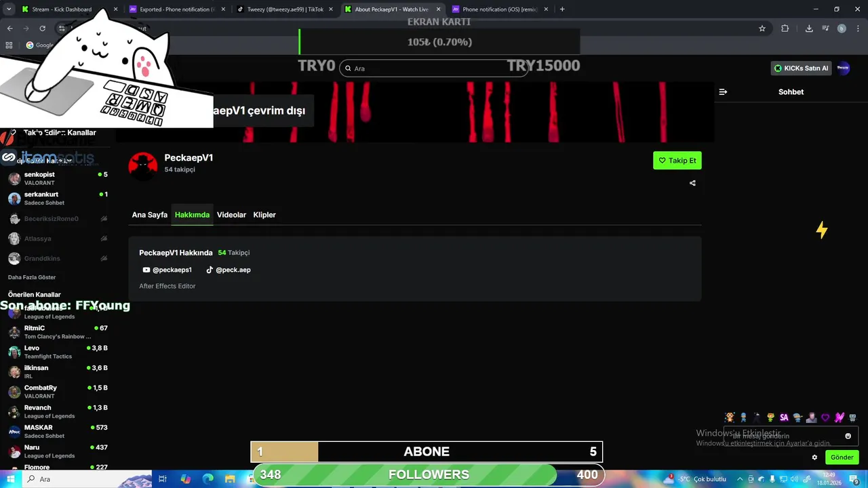
Task: Switch to the Ana Sayfa tab
Action: click(150, 215)
